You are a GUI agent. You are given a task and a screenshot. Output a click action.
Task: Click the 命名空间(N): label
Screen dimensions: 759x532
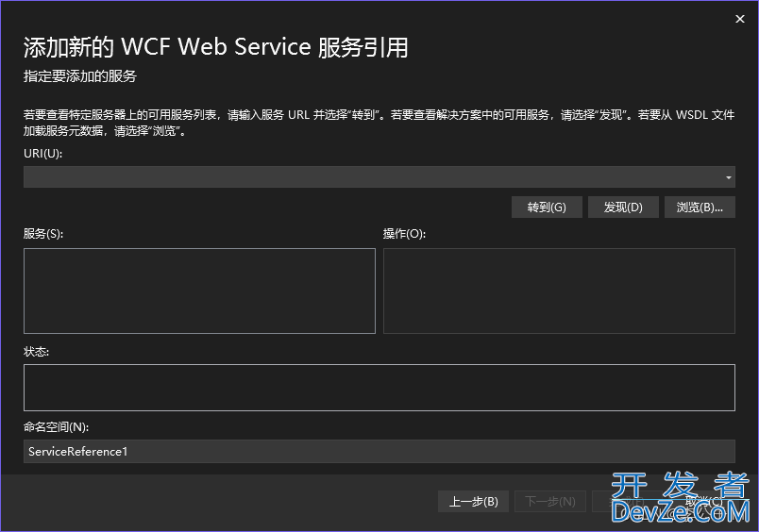tap(56, 427)
